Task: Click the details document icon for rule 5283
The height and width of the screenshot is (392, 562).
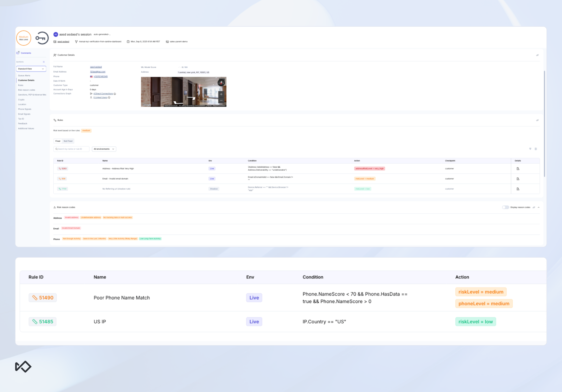Action: 518,168
